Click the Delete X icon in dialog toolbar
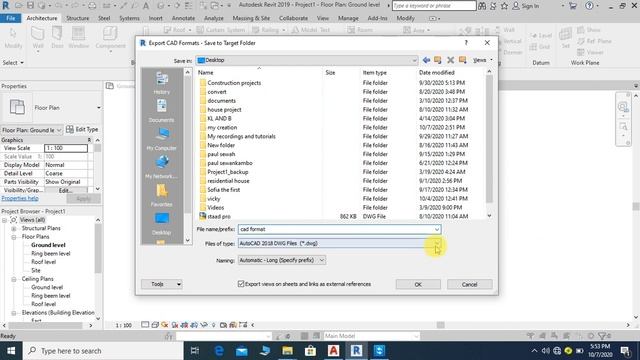Image resolution: width=640 pixels, height=360 pixels. pos(450,60)
